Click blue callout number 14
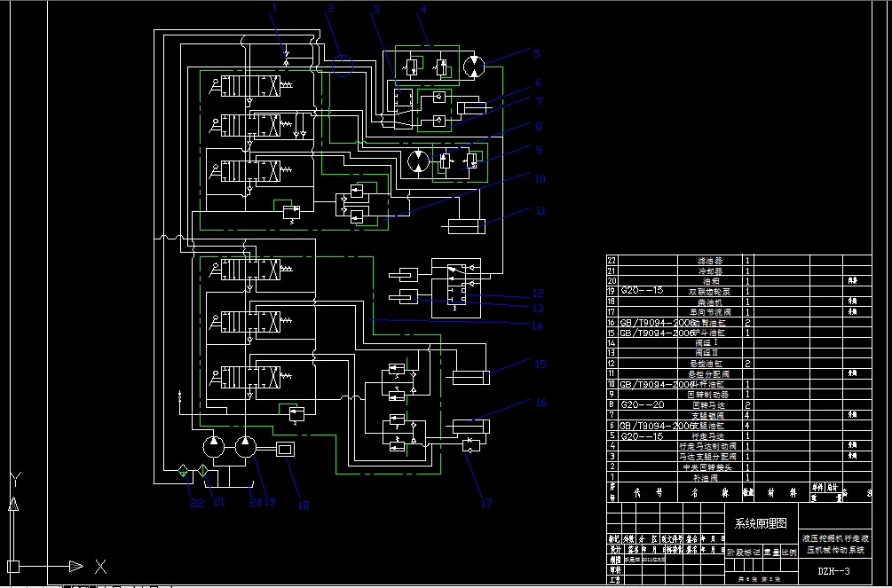The image size is (892, 588). pyautogui.click(x=536, y=325)
